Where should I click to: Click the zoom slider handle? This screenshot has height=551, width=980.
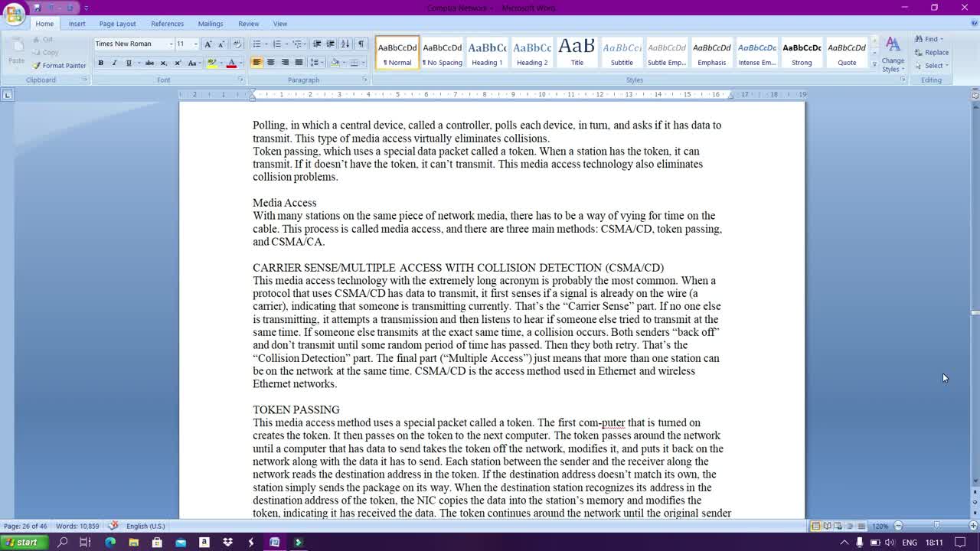click(936, 526)
